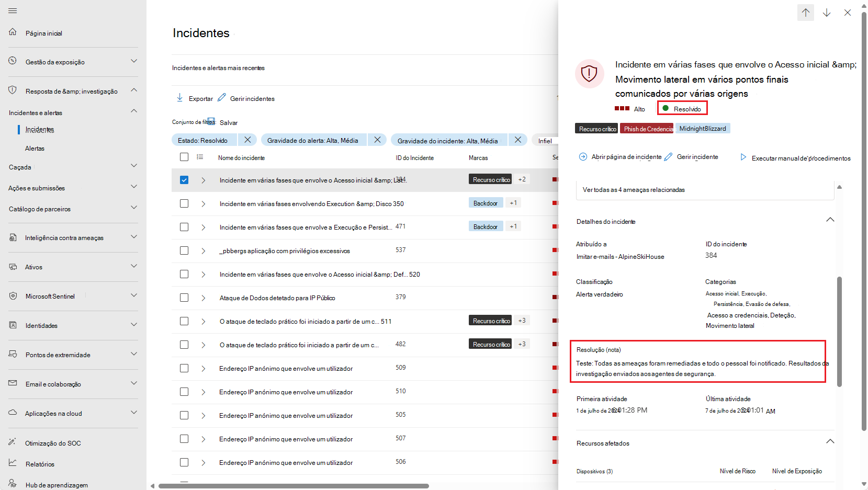The width and height of the screenshot is (868, 490).
Task: Click the horizontal scrollbar of incident list
Action: (294, 486)
